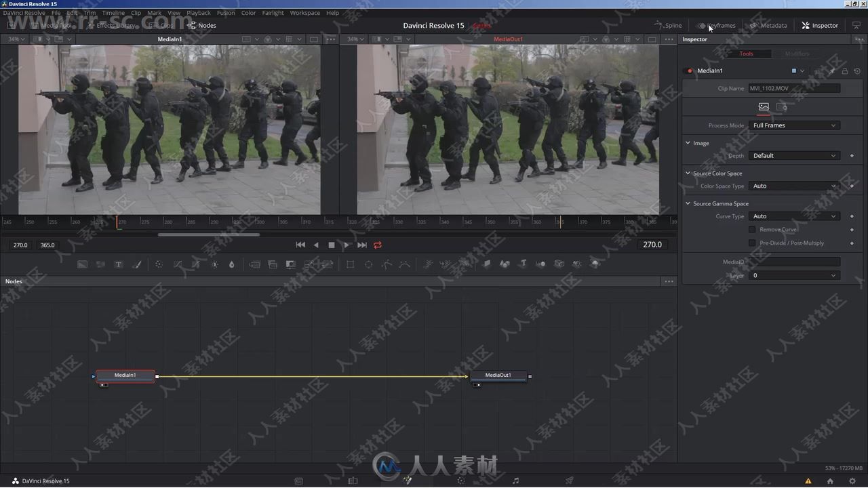This screenshot has width=868, height=488.
Task: Add the Renderer 3D node icon
Action: (x=595, y=264)
